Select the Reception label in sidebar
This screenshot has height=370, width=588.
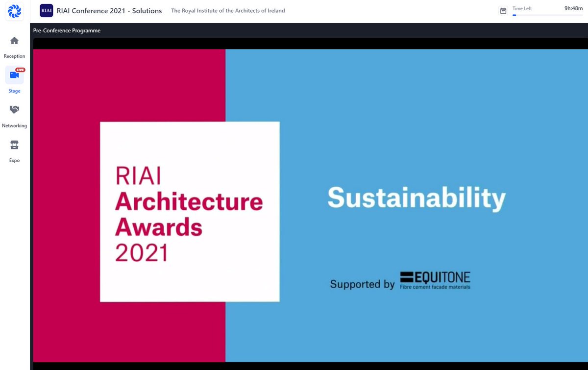(x=14, y=56)
